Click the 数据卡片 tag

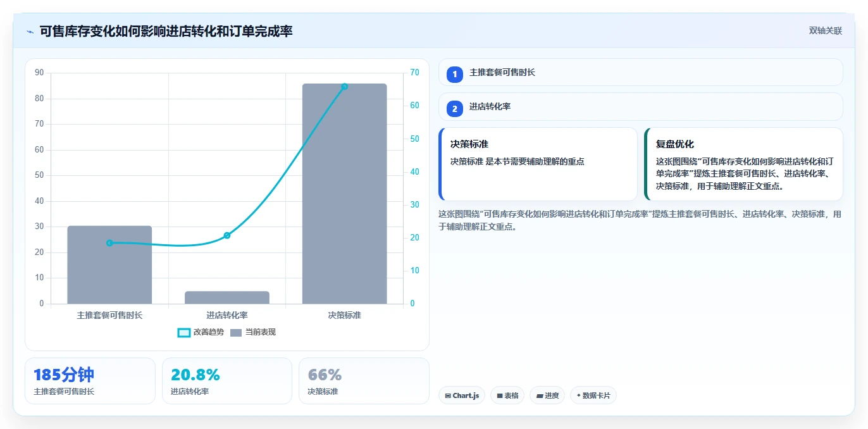pyautogui.click(x=593, y=395)
